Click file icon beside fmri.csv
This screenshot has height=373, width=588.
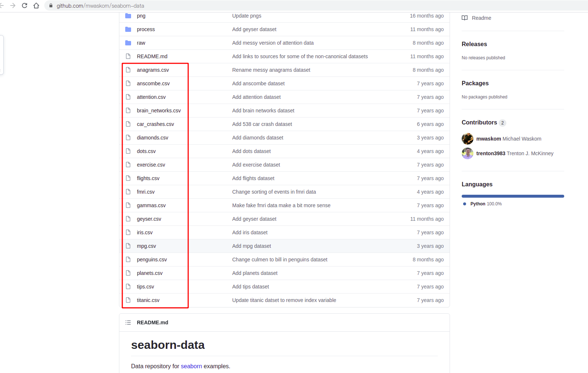pos(128,192)
